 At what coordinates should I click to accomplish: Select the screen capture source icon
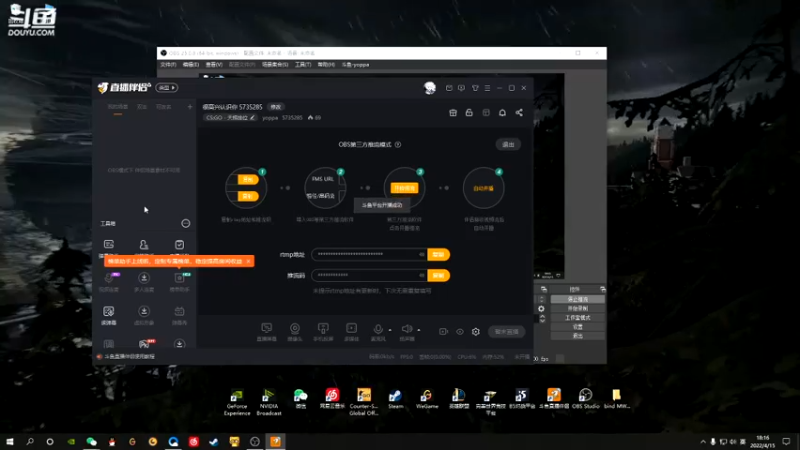click(x=266, y=331)
